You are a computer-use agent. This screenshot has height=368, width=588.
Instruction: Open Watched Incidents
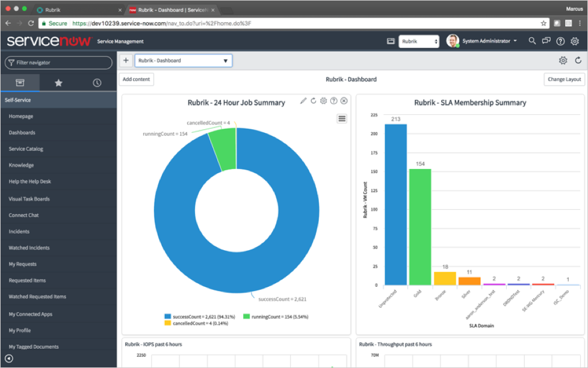(29, 248)
